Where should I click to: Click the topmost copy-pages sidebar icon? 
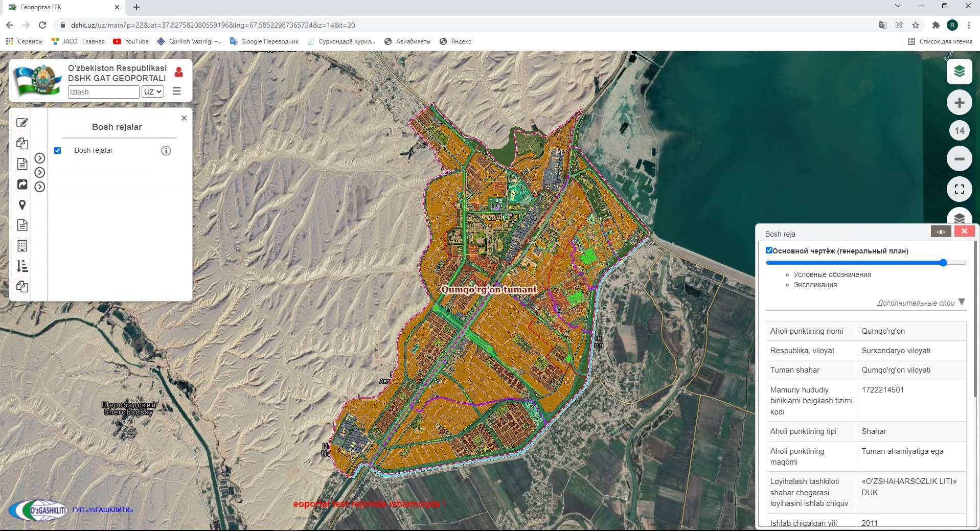22,144
